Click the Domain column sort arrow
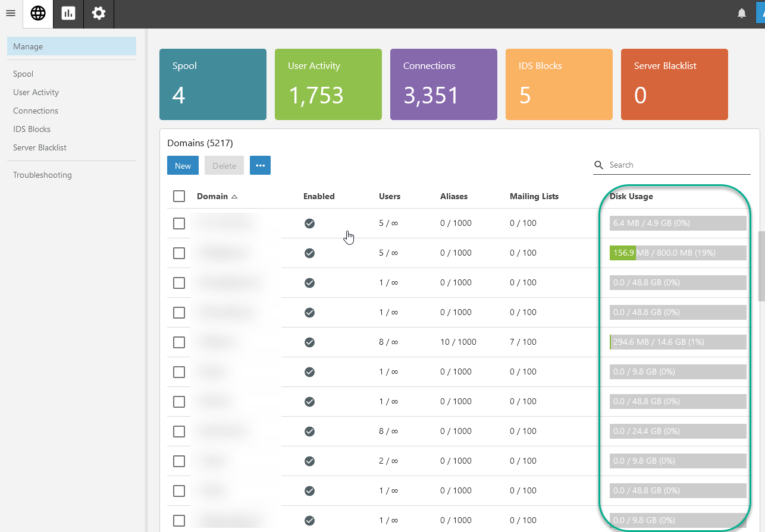This screenshot has height=532, width=765. pyautogui.click(x=234, y=197)
